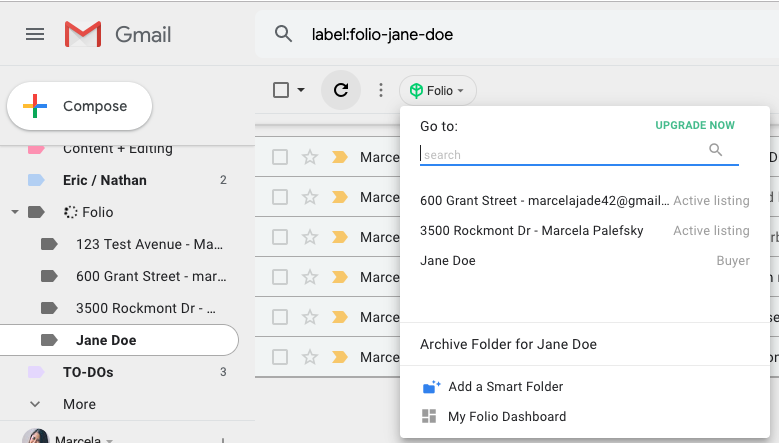Star the first email in the list
779x443 pixels.
(310, 157)
